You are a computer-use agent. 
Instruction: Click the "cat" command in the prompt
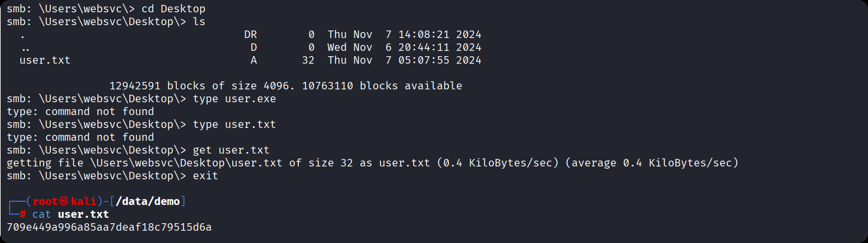tap(42, 214)
